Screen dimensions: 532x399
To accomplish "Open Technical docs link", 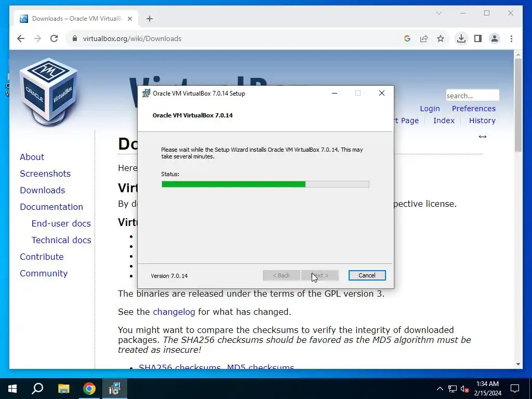I will coord(61,240).
